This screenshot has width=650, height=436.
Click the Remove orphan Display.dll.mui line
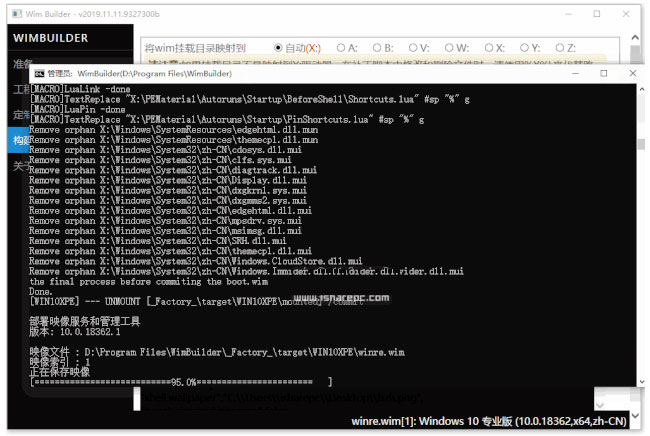[x=168, y=180]
